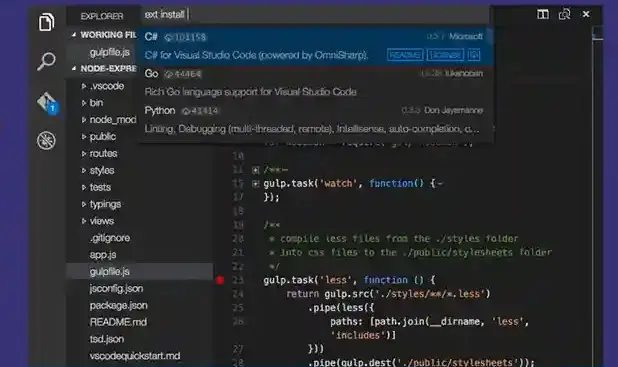
Task: Unfold the collapsed comment on line 11
Action: coord(255,170)
